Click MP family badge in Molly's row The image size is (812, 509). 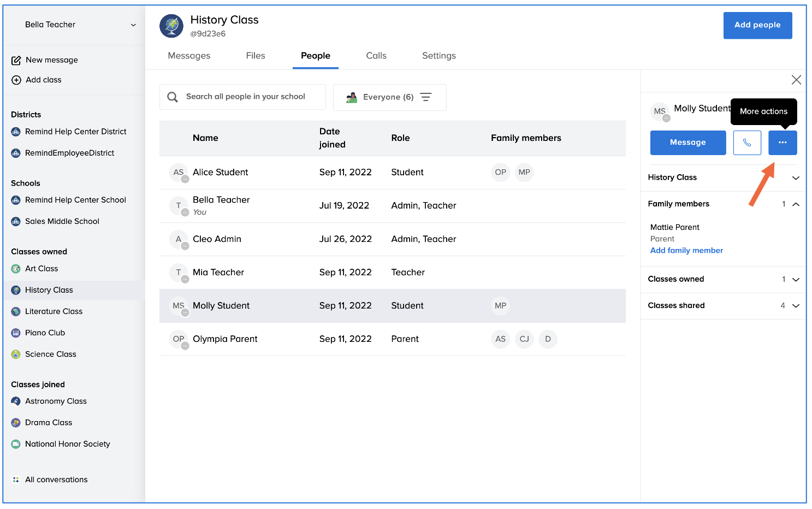click(500, 306)
